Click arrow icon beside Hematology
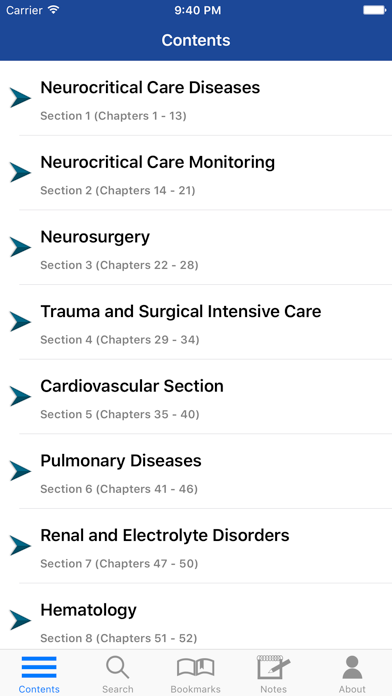This screenshot has width=392, height=696. click(x=20, y=620)
